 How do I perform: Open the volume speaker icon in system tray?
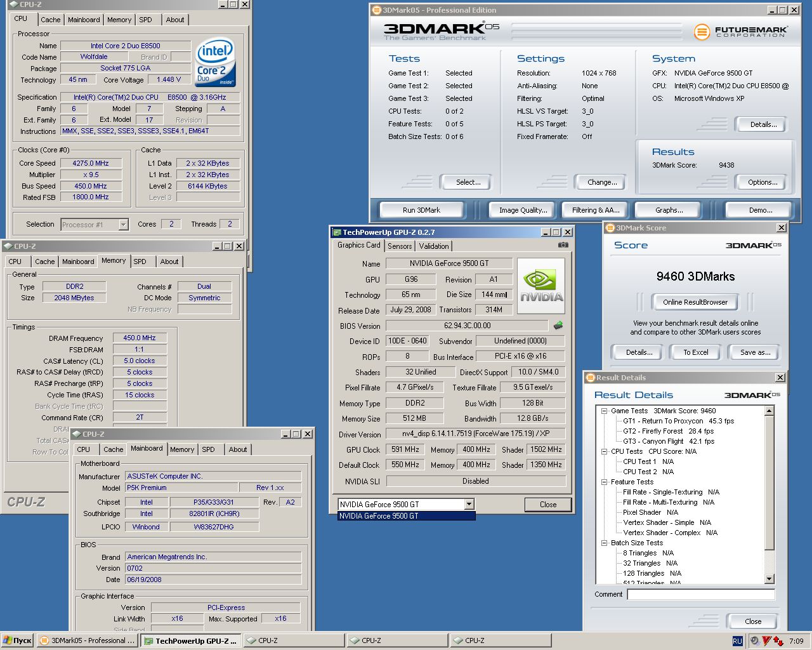click(x=754, y=641)
